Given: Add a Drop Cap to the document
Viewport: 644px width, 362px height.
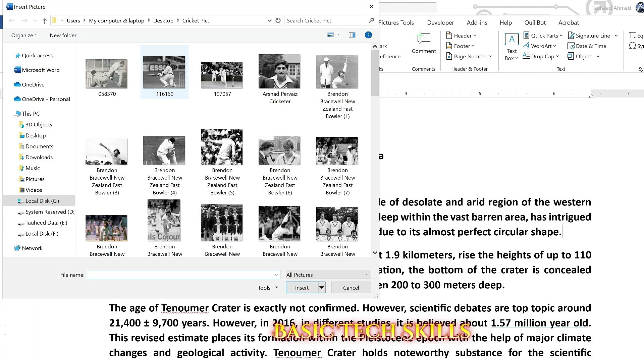Looking at the screenshot, I should (541, 56).
